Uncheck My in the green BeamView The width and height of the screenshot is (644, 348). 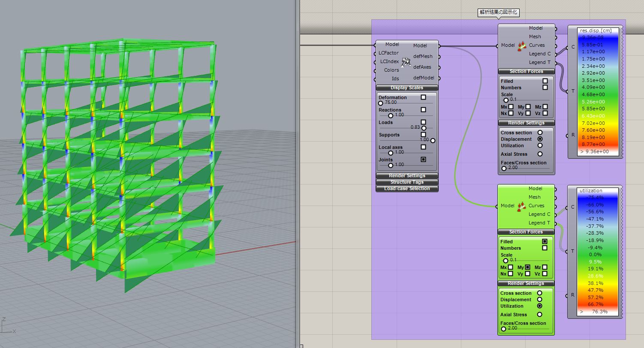click(528, 267)
